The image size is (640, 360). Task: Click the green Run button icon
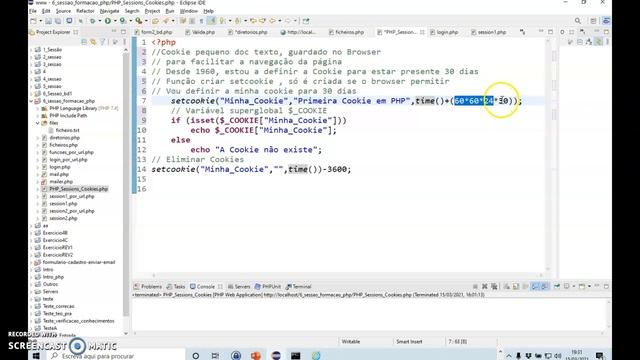point(108,21)
